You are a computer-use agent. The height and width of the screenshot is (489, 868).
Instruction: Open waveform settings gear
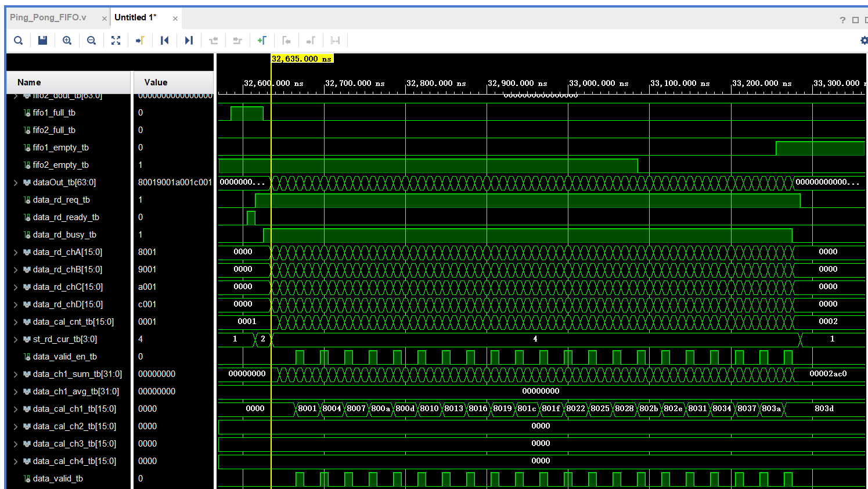(x=864, y=41)
